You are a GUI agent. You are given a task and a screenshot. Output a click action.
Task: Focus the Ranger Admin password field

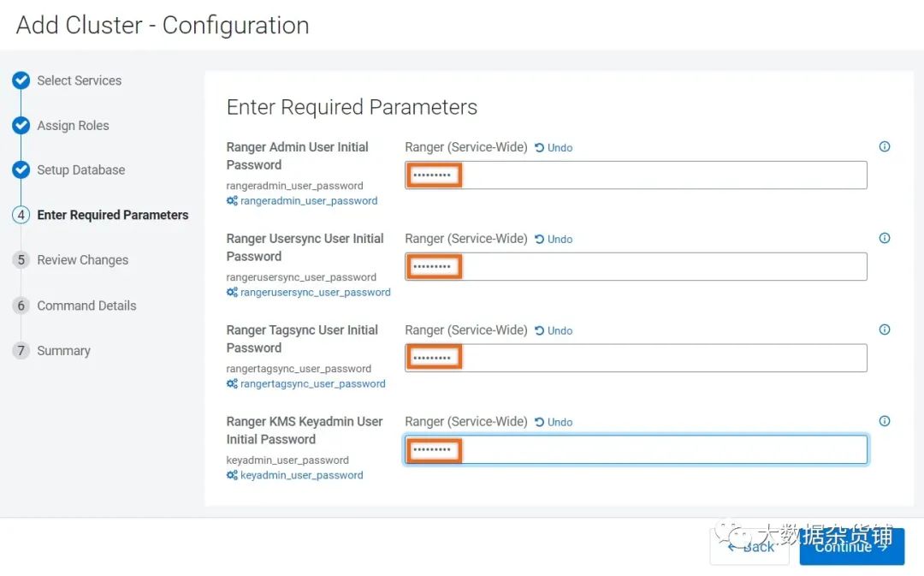click(636, 175)
